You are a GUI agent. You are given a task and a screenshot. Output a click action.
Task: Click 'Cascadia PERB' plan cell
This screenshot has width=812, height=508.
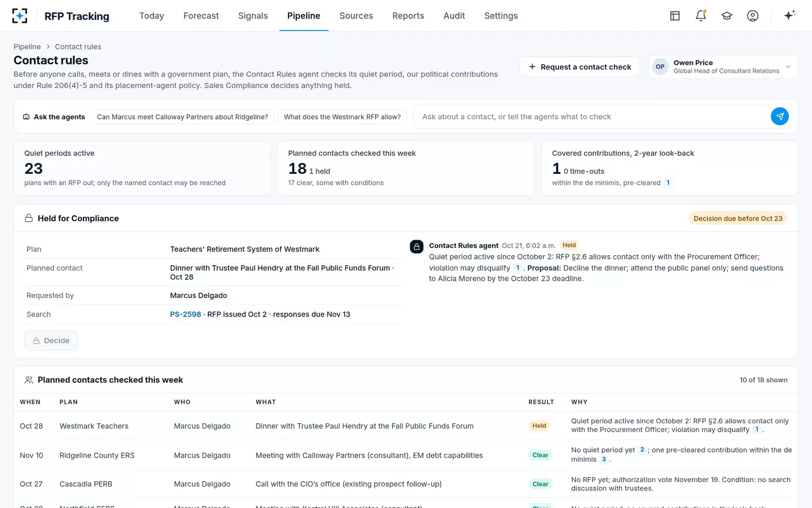point(86,484)
